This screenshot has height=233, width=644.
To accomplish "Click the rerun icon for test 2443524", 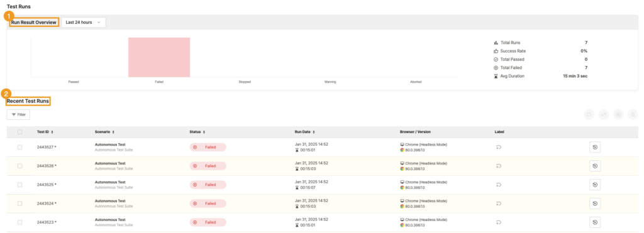I will (595, 203).
